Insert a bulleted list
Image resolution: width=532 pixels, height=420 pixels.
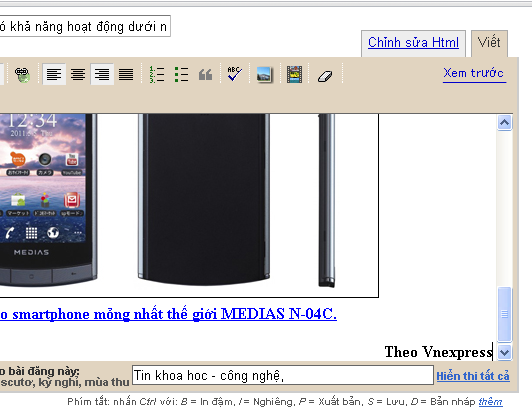pos(181,74)
